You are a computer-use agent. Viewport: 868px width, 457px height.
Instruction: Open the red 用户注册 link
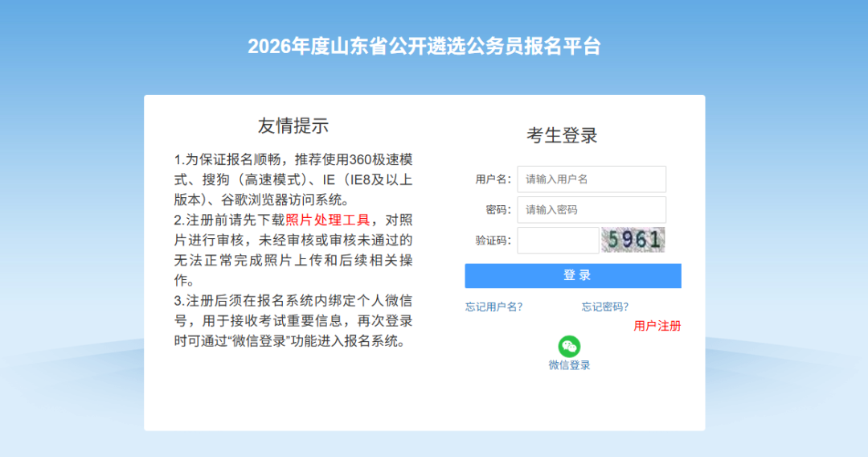click(x=657, y=326)
